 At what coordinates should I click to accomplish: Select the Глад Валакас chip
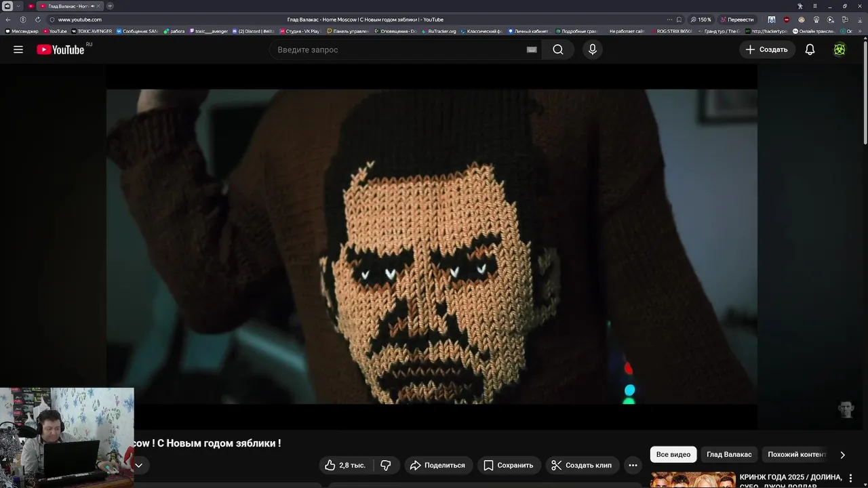pos(729,454)
